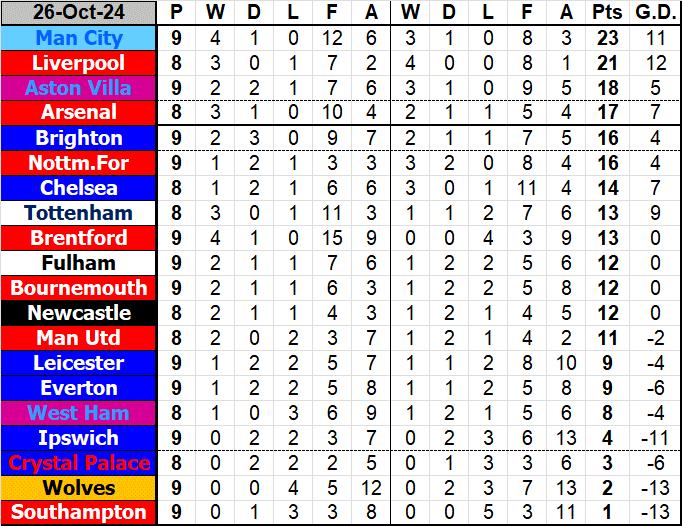Select the Liverpool row label
This screenshot has height=526, width=682.
point(79,63)
